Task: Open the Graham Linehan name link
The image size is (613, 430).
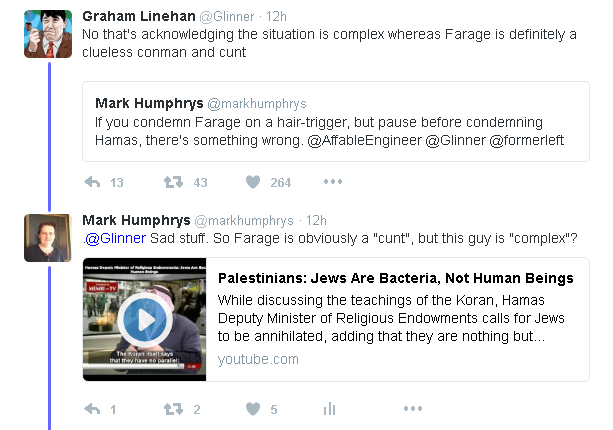Action: pos(139,16)
